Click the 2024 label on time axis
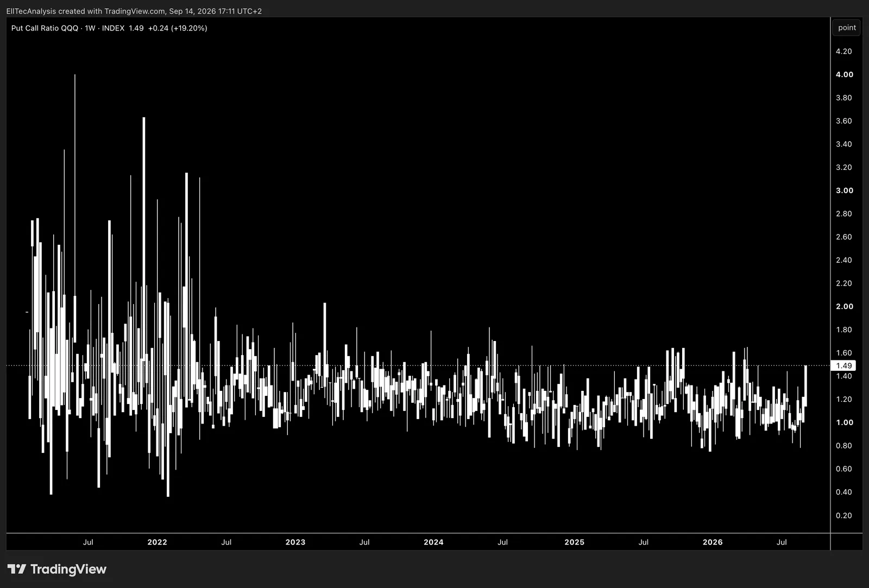Image resolution: width=869 pixels, height=588 pixels. pyautogui.click(x=433, y=542)
